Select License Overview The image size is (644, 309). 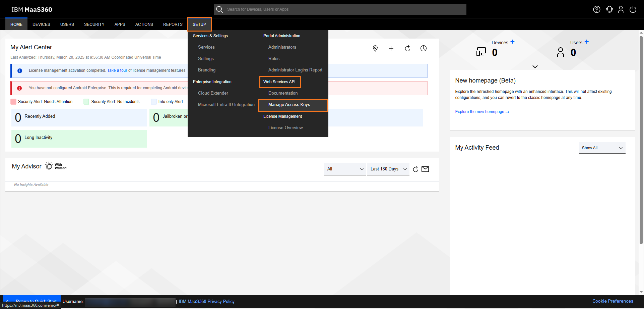coord(285,128)
